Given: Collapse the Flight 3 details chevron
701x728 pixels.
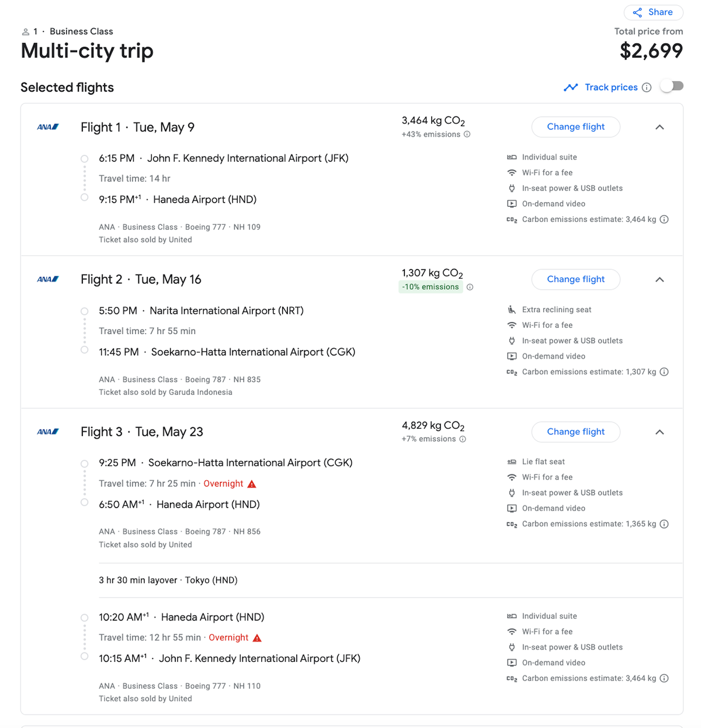Looking at the screenshot, I should (660, 432).
